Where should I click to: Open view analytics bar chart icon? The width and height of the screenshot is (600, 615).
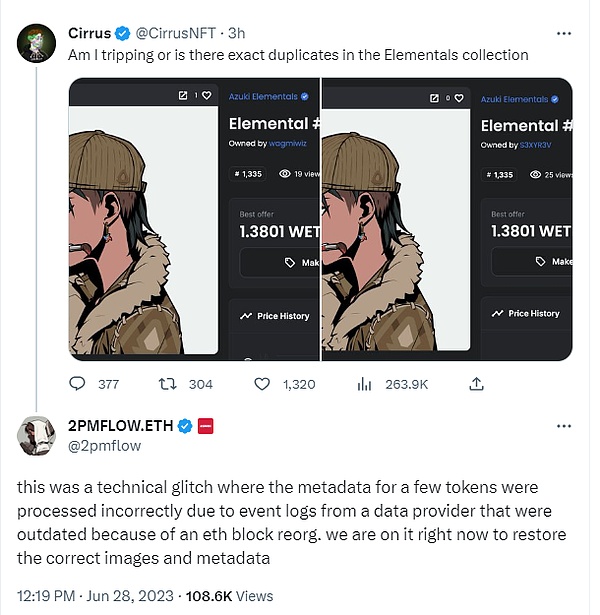coord(365,384)
